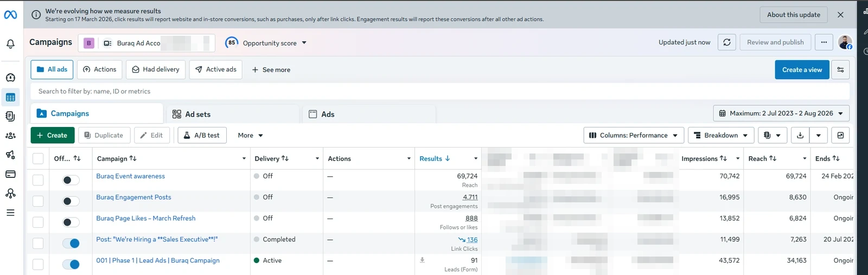
Task: Apply the Had delivery filter
Action: click(156, 69)
